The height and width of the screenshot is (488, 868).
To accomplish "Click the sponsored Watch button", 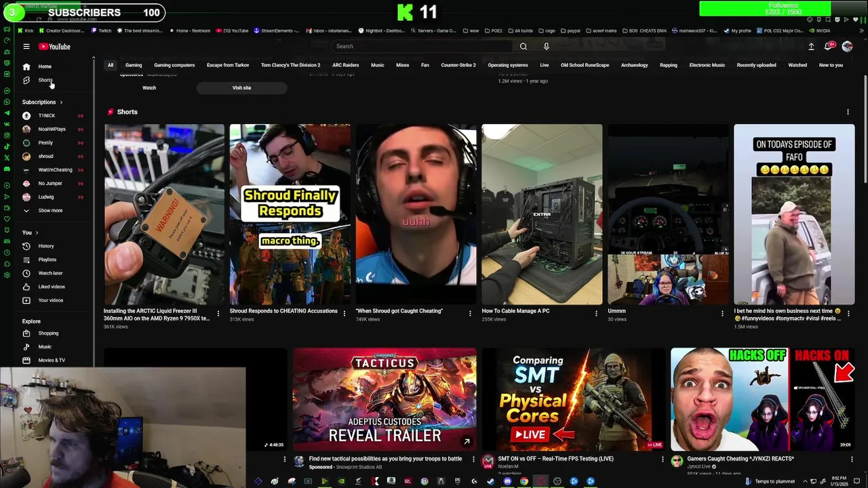I will (x=149, y=87).
